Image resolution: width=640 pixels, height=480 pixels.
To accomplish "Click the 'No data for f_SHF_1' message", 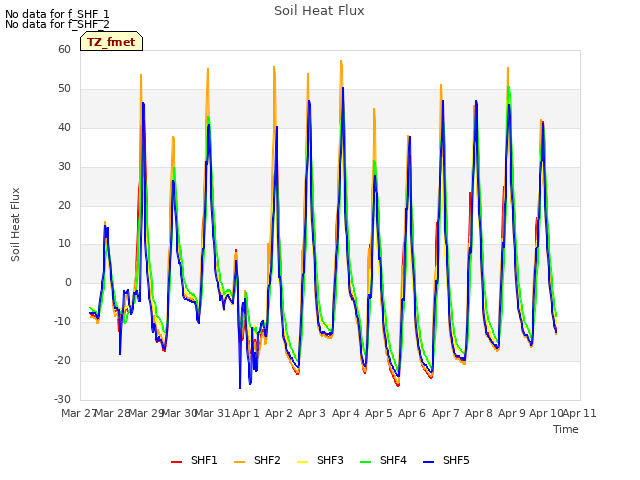I will [57, 14].
